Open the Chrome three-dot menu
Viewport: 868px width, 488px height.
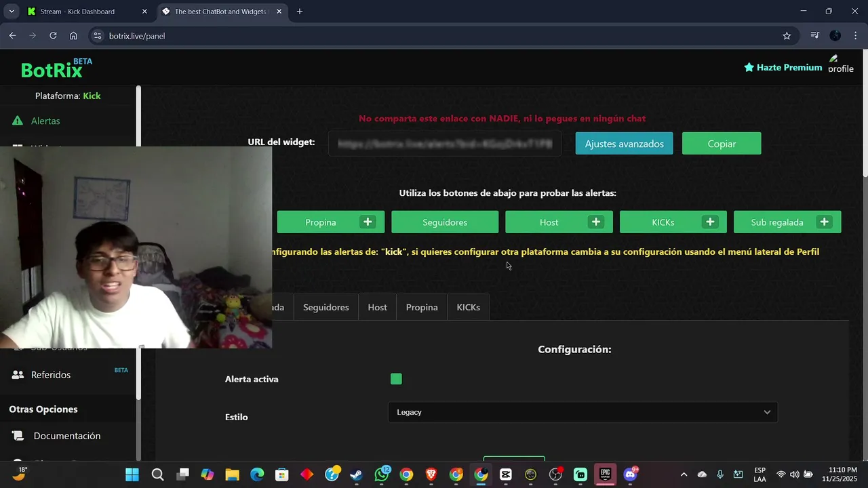[x=856, y=36]
